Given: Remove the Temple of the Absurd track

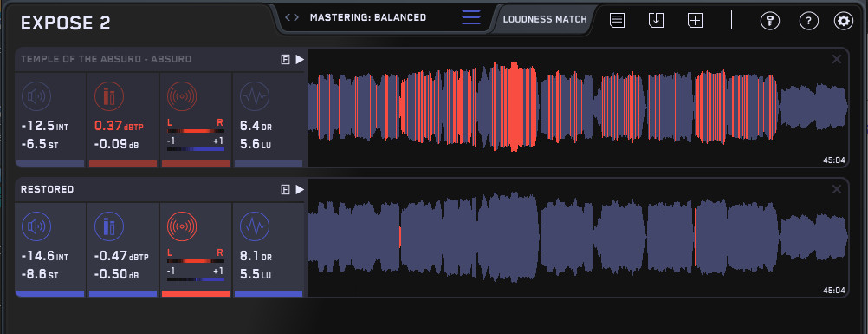Looking at the screenshot, I should click(x=837, y=59).
